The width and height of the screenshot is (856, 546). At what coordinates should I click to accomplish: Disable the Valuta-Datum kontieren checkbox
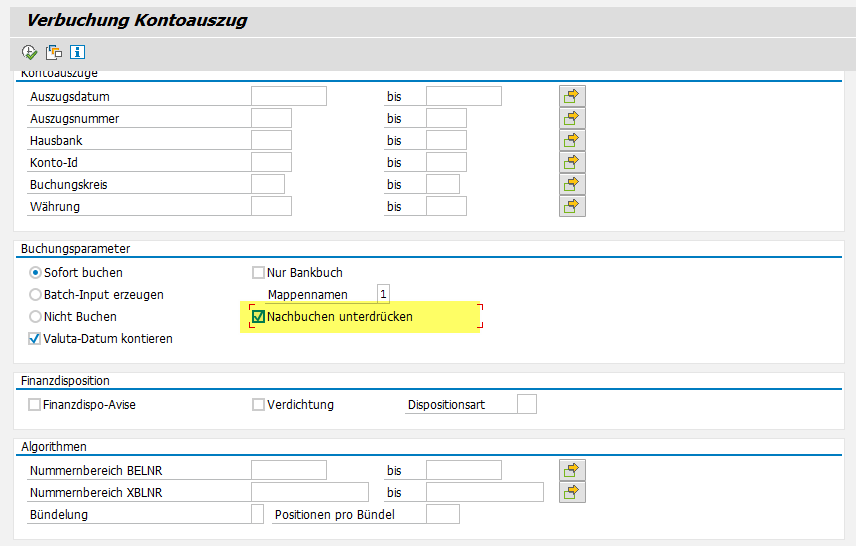point(36,339)
